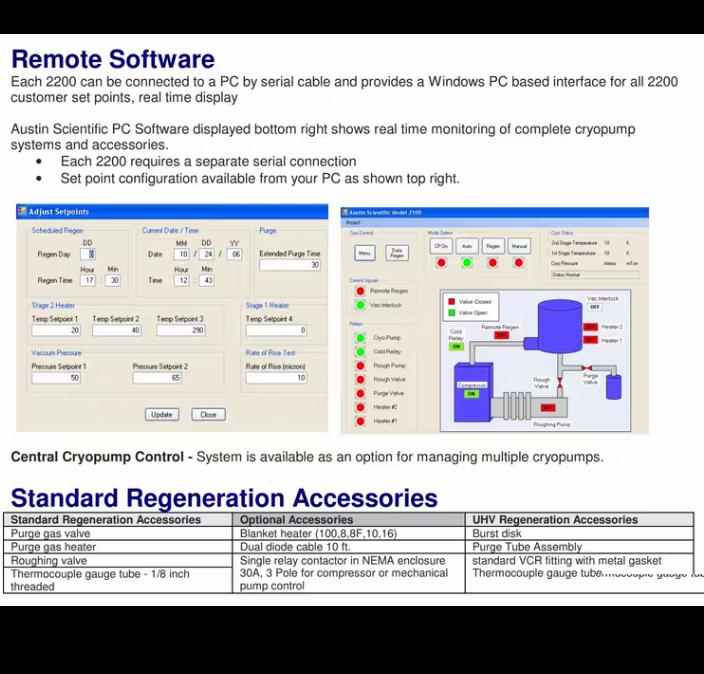Viewport: 704px width, 674px height.
Task: Click the Remote Regen signal indicator light
Action: point(360,291)
